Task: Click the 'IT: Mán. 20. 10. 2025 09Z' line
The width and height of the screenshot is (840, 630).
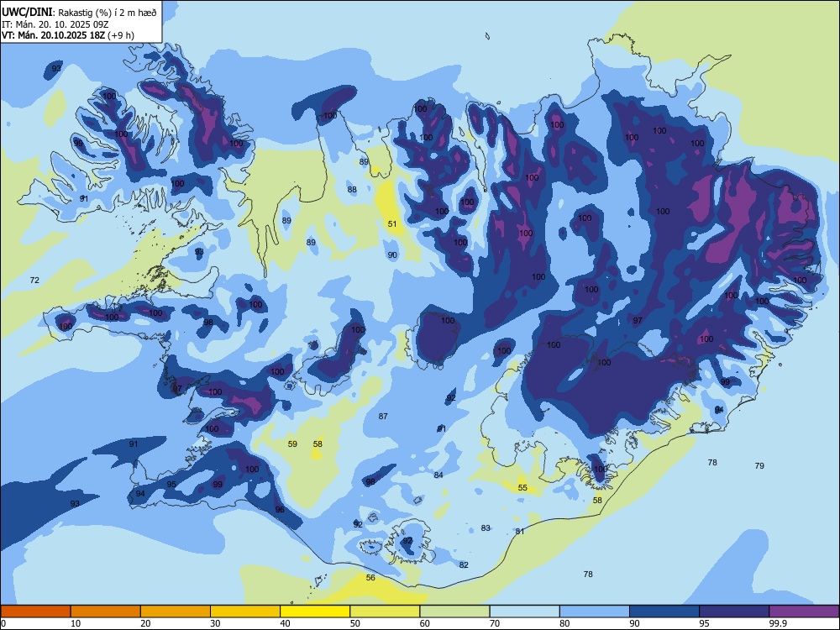Action: (55, 24)
